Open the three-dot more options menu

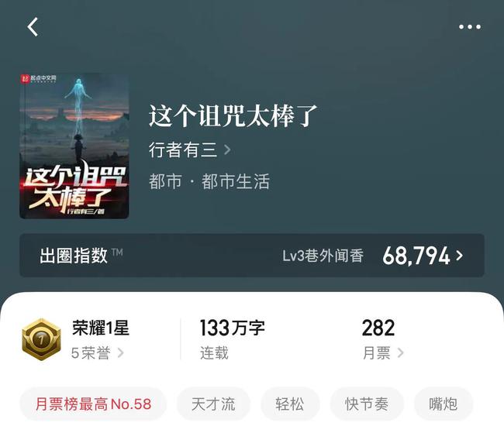[x=470, y=27]
